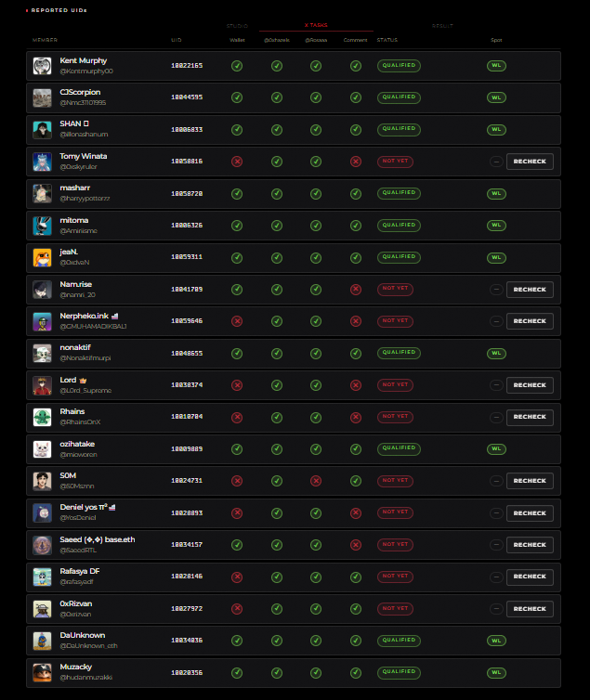Click Nerpheko.ink's red Comment cross icon
The width and height of the screenshot is (590, 700).
[x=356, y=321]
